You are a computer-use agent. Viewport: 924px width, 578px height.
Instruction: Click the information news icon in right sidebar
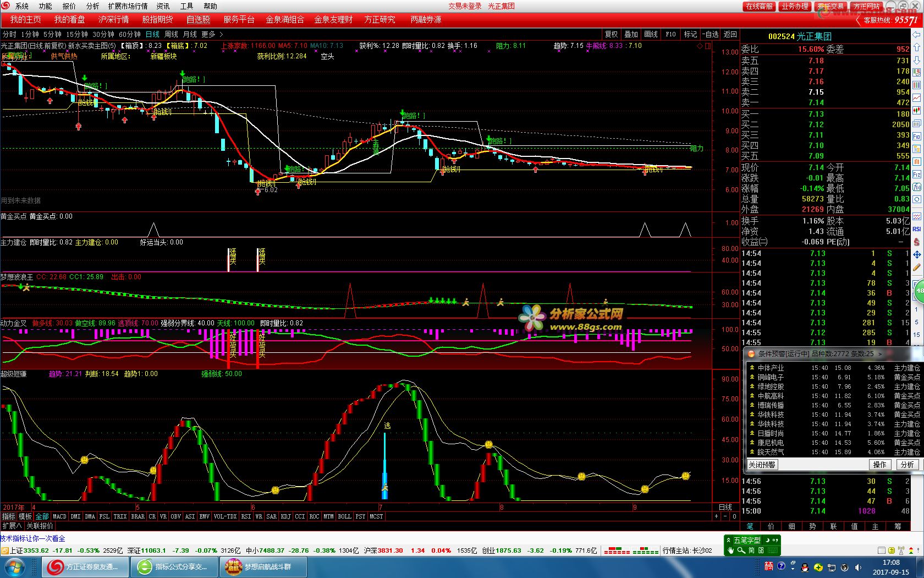coord(917,123)
